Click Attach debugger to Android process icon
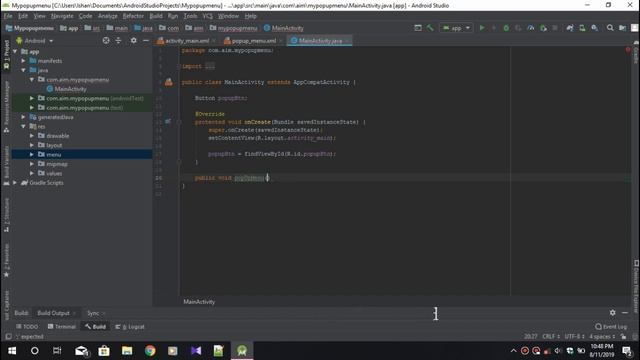Viewport: 640px width, 360px height. coord(543,28)
